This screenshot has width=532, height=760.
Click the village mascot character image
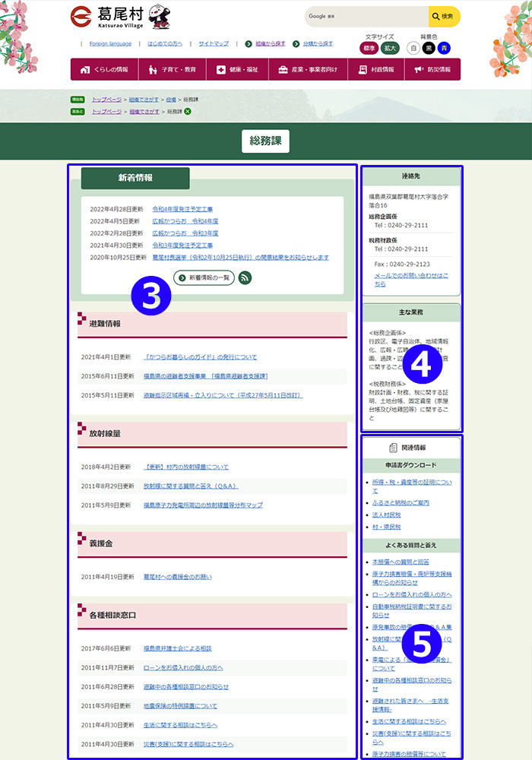[x=160, y=17]
